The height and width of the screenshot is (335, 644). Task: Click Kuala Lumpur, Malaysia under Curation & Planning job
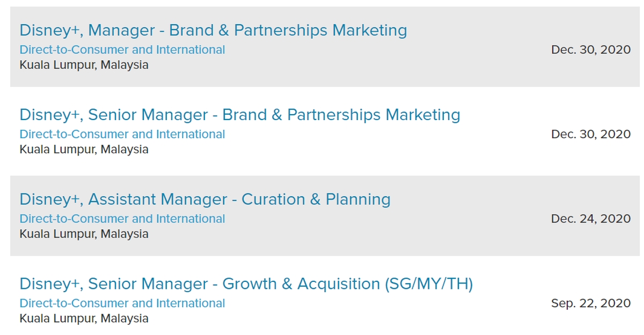pos(84,234)
